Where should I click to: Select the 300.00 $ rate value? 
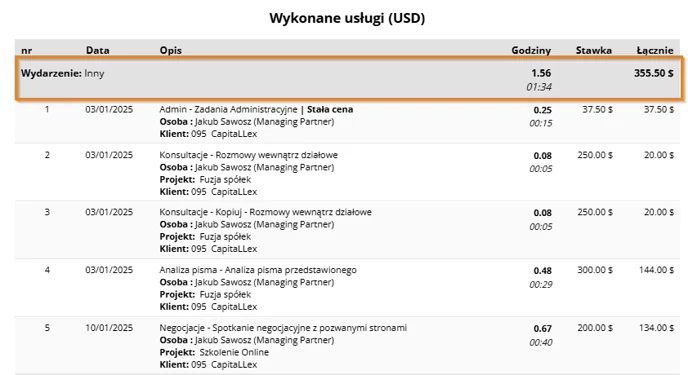(x=595, y=270)
